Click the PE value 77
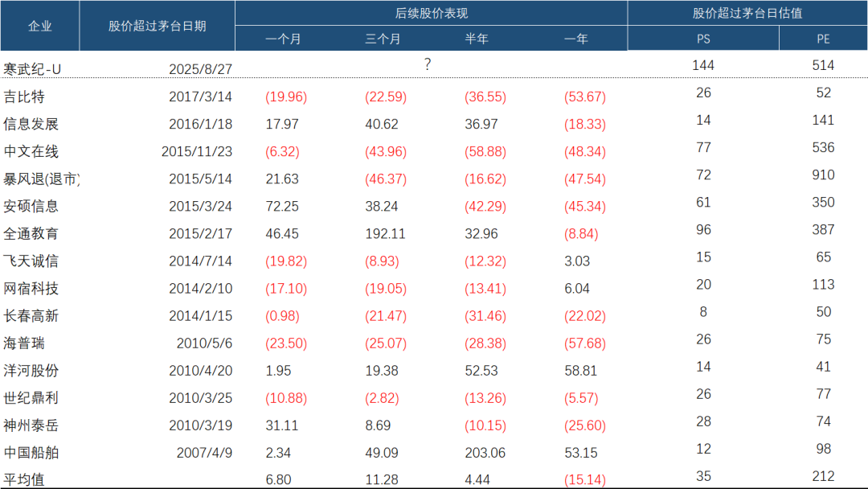The image size is (868, 489). 823,394
